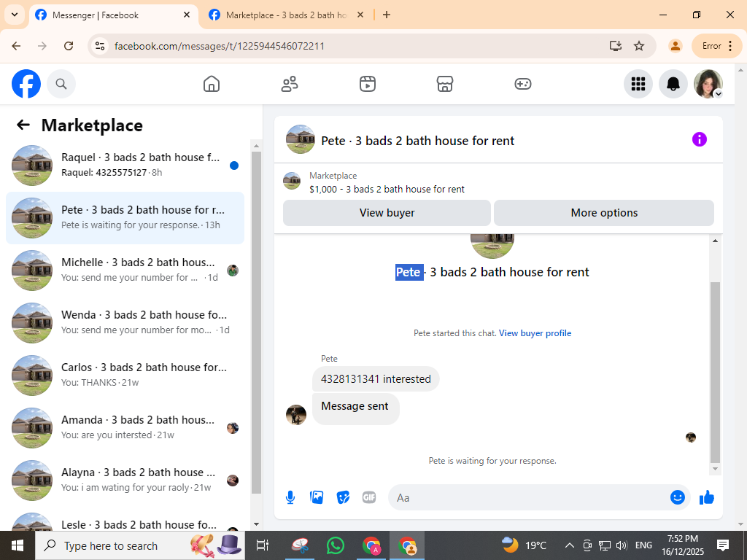Open the Marketplace storefront icon
This screenshot has height=560, width=747.
445,84
